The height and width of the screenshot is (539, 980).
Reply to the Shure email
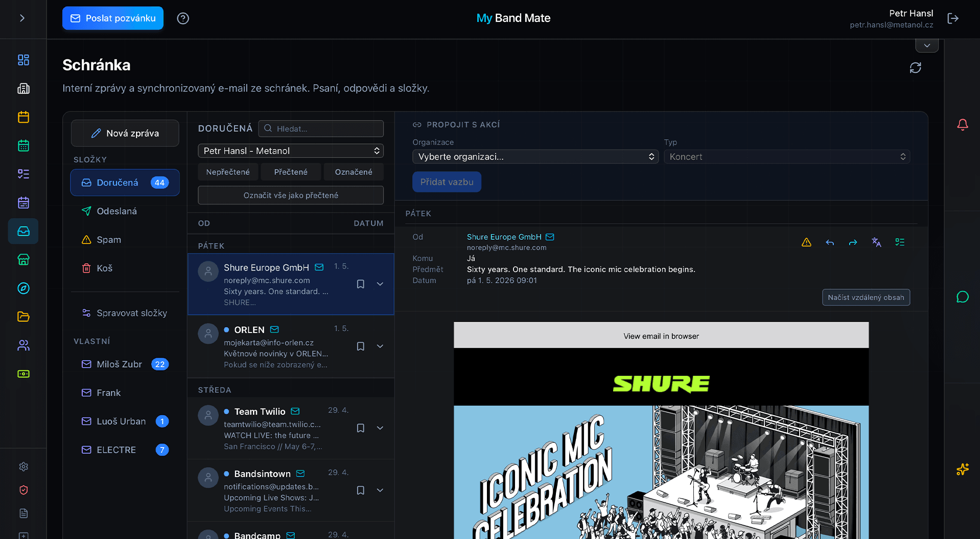point(830,242)
